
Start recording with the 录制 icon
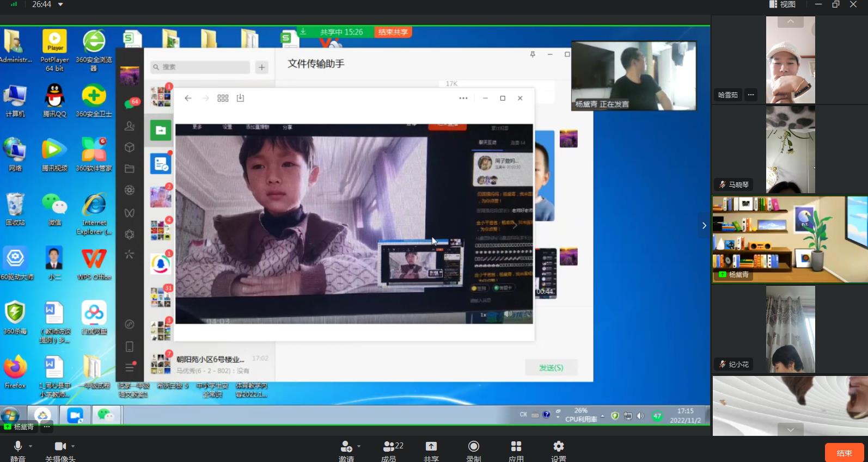473,447
